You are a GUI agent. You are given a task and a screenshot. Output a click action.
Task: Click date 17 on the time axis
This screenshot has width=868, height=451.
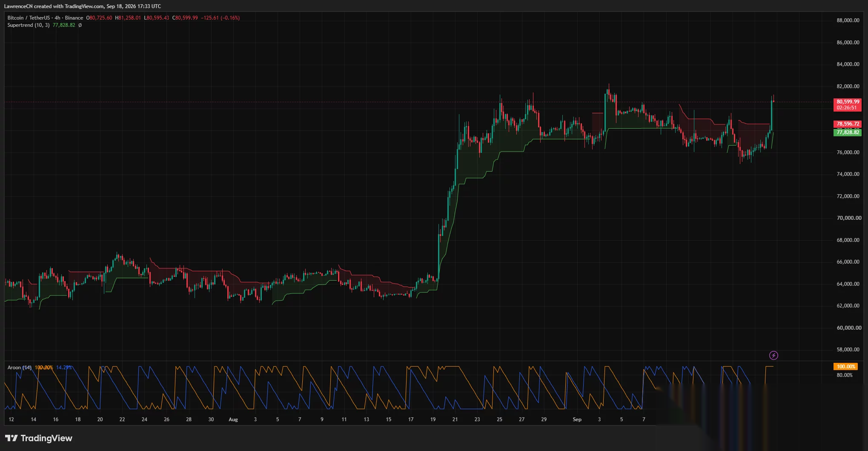click(411, 419)
